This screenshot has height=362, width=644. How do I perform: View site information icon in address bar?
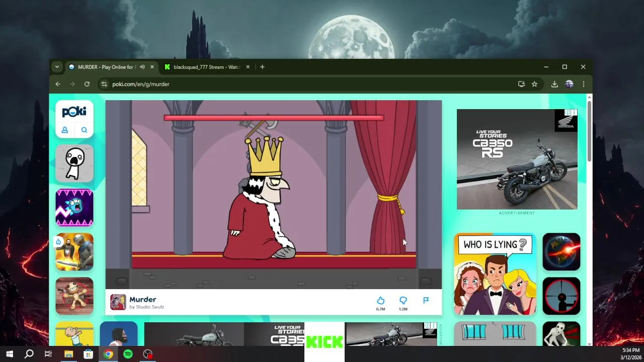(x=104, y=84)
